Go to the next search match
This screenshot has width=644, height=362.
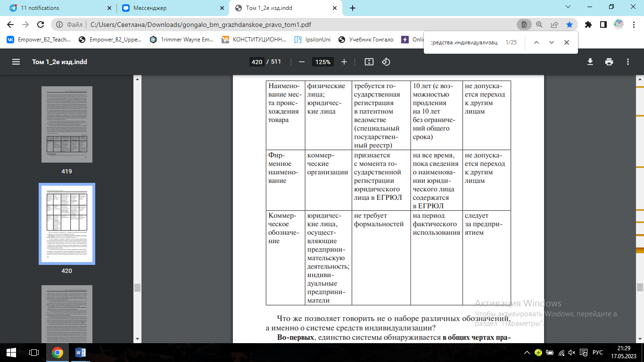[x=551, y=42]
